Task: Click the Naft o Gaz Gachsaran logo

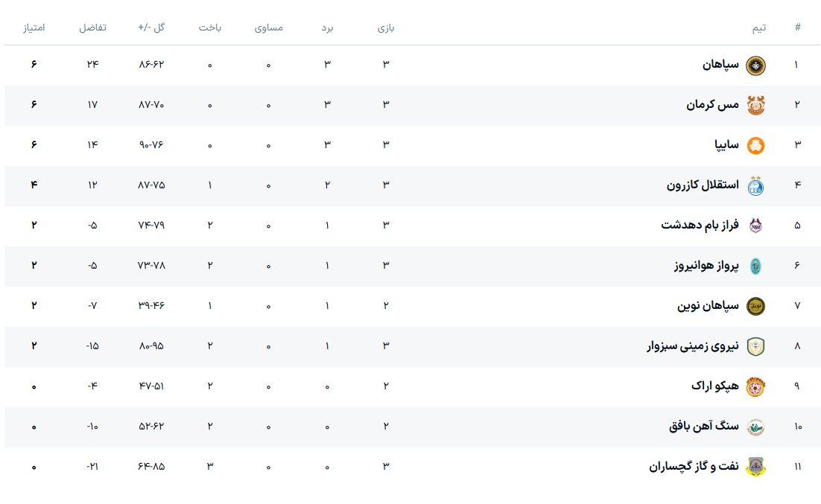Action: [755, 467]
